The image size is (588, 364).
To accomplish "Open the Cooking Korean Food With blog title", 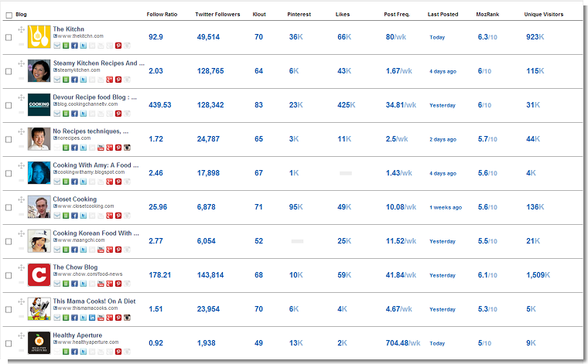I will click(96, 233).
